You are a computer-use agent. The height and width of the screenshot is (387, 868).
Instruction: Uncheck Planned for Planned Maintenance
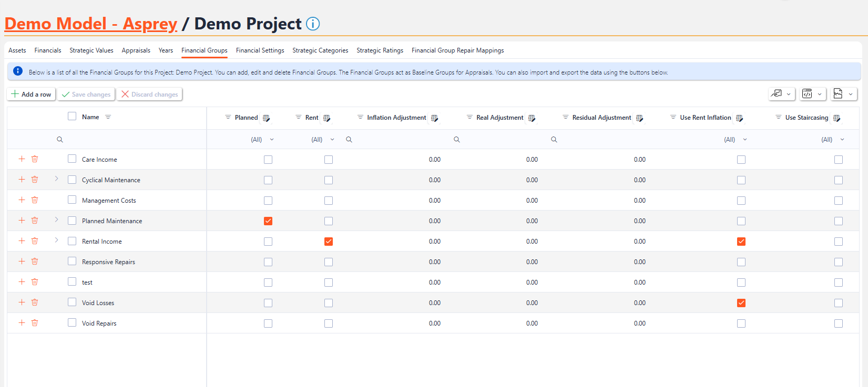pos(268,221)
